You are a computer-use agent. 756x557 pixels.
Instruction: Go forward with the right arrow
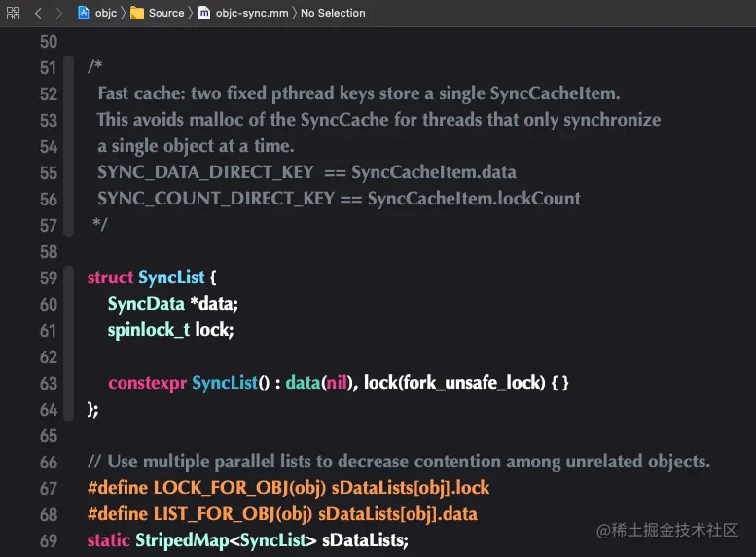pyautogui.click(x=58, y=13)
